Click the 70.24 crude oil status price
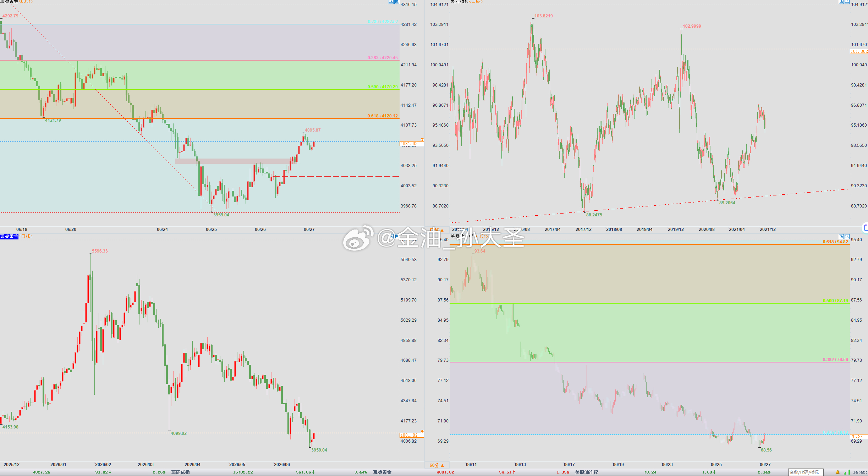The height and width of the screenshot is (476, 868). (650, 472)
